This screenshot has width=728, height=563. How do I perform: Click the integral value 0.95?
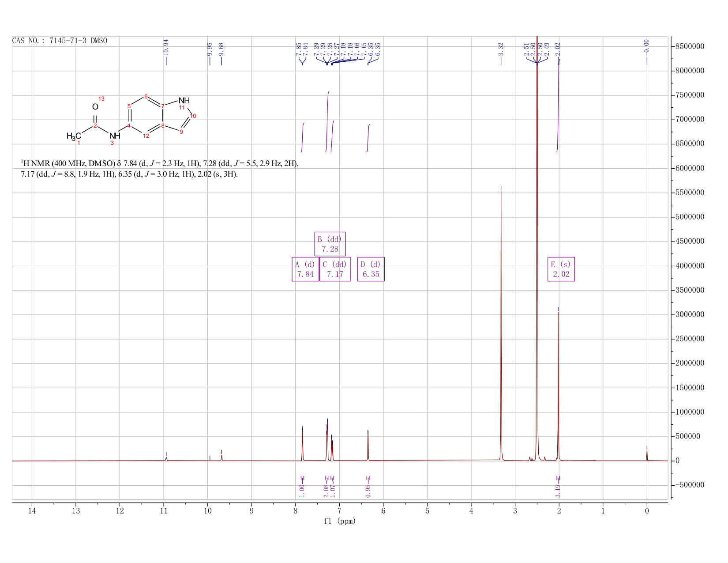[368, 490]
